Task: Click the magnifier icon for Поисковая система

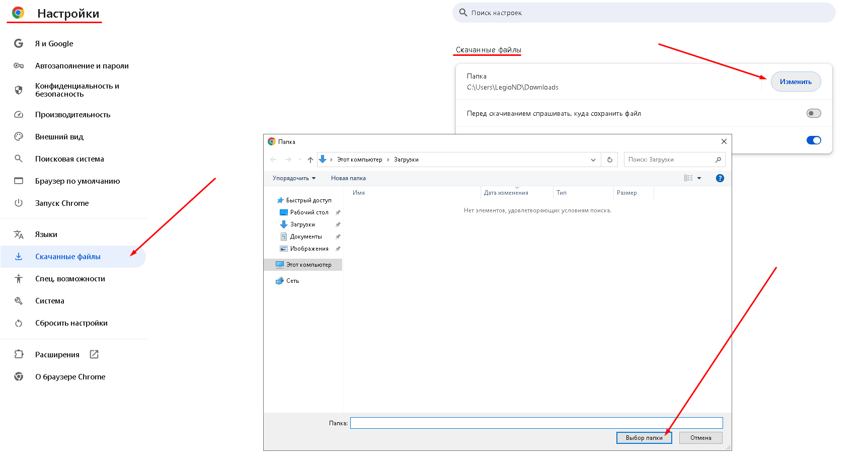Action: coord(19,159)
